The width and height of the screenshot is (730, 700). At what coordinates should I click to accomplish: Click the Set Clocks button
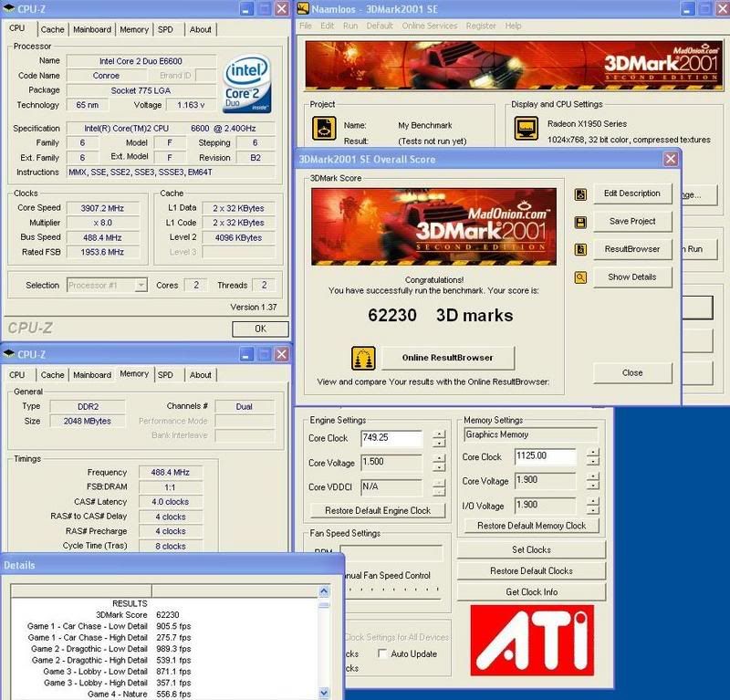(531, 550)
